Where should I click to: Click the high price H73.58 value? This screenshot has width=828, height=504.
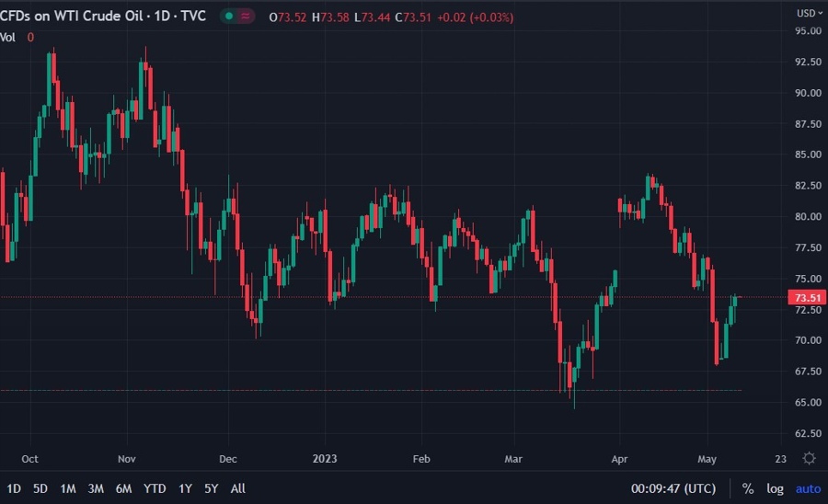330,17
